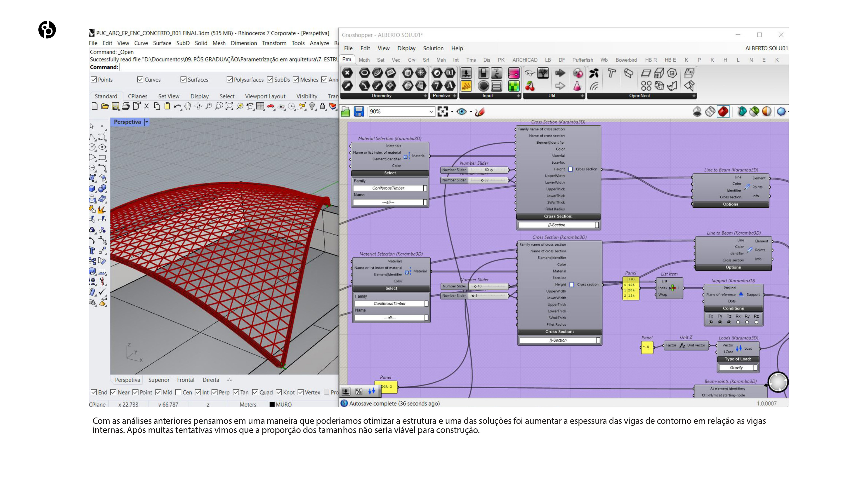Click Grasshopper save file icon
Image resolution: width=868 pixels, height=488 pixels.
pos(359,111)
